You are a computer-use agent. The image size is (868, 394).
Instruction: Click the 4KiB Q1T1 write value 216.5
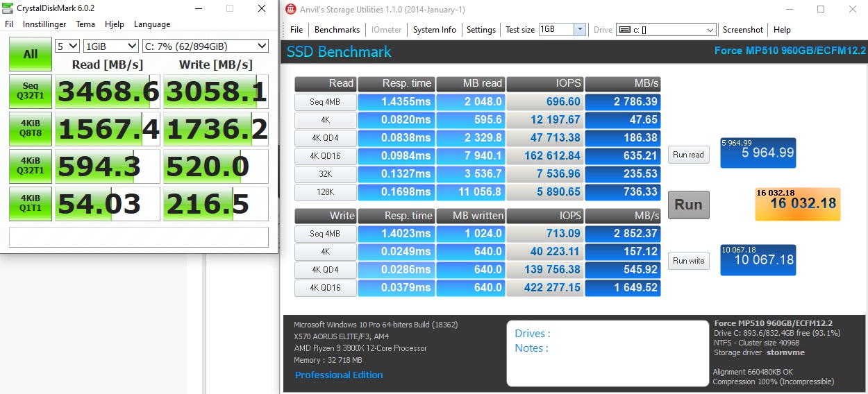tap(216, 204)
